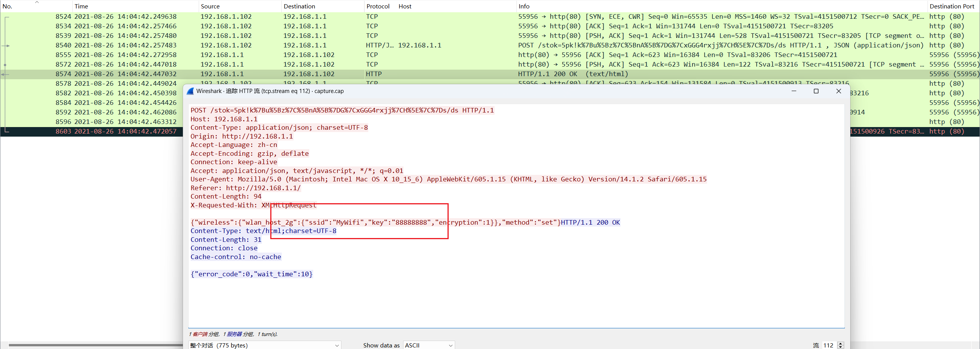Click the Destination column header

tap(299, 7)
